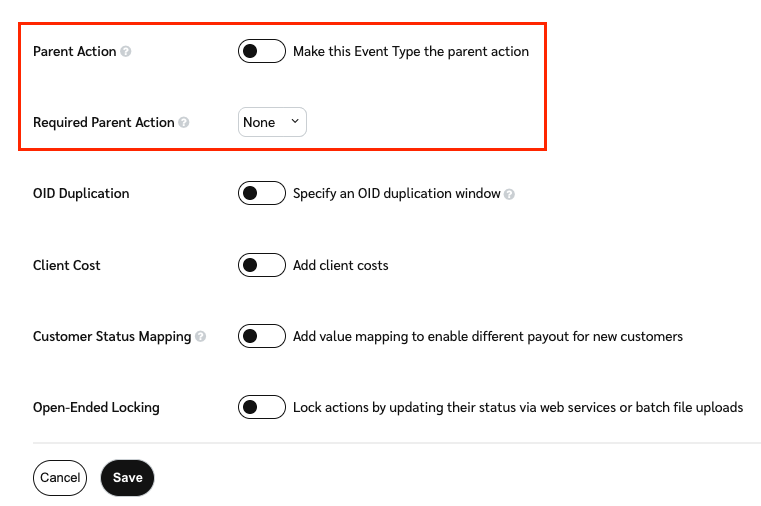Click the Client Cost label
Screen dimensions: 761x506
click(67, 265)
